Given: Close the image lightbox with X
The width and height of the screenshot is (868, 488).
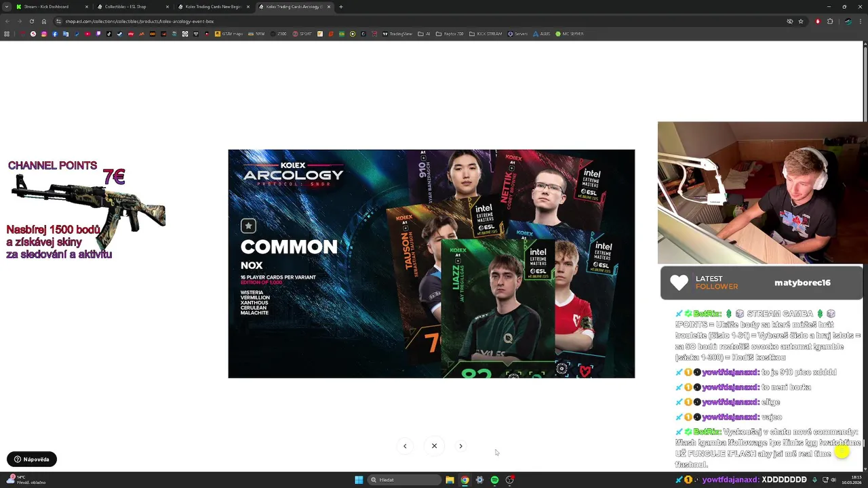Looking at the screenshot, I should click(434, 446).
